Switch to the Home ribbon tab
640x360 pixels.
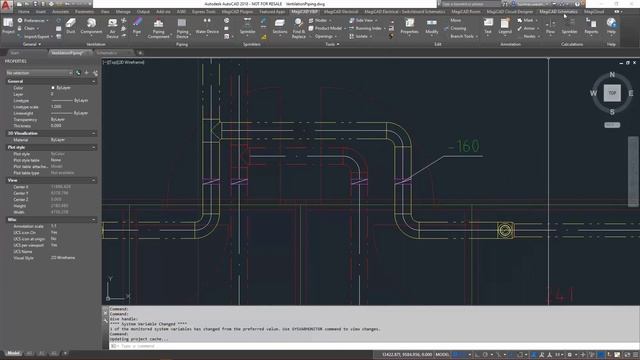(23, 12)
